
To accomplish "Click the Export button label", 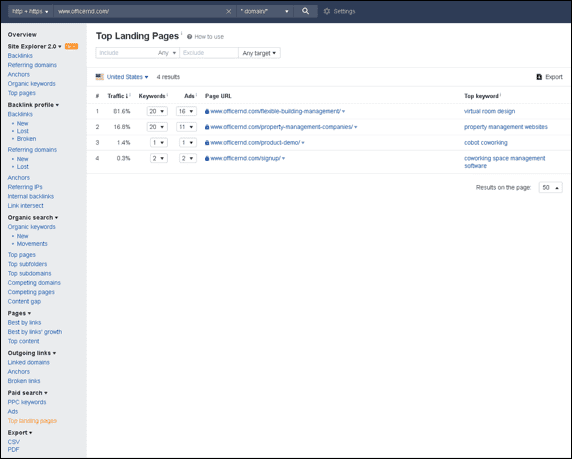I will (554, 77).
